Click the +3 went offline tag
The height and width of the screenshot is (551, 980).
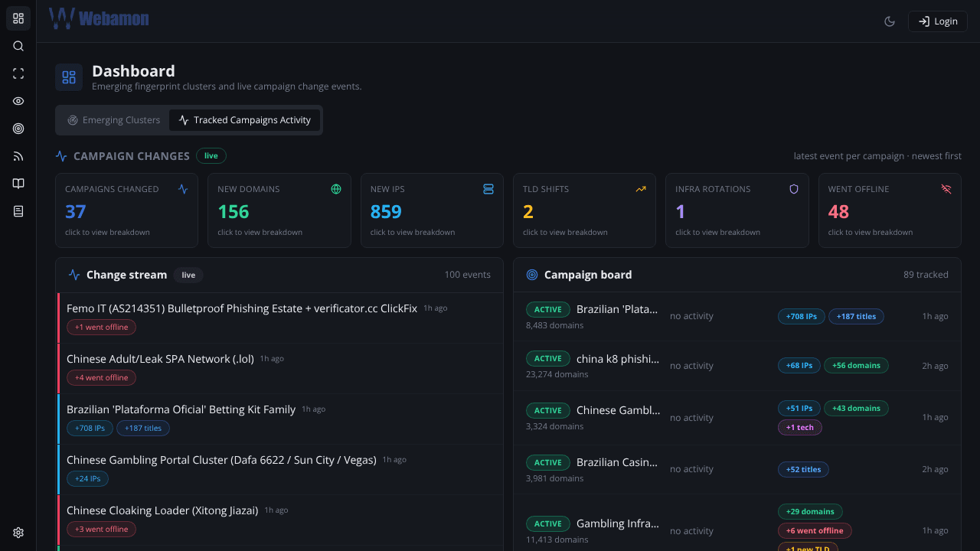click(x=102, y=529)
